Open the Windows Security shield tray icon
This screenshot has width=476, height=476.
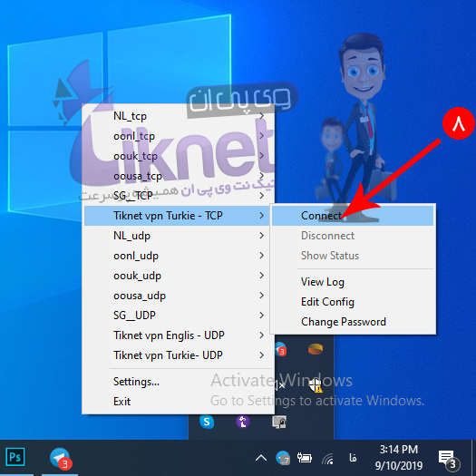pos(316,385)
